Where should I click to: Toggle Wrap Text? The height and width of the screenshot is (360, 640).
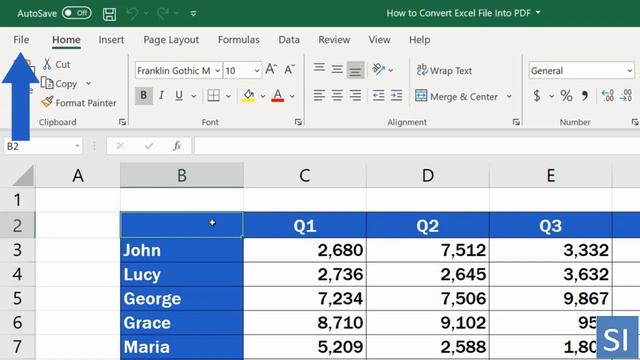coord(444,71)
